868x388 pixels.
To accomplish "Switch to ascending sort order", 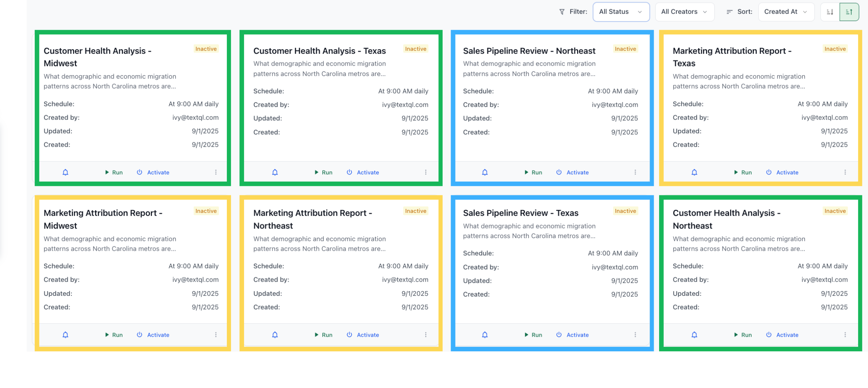I will point(849,12).
